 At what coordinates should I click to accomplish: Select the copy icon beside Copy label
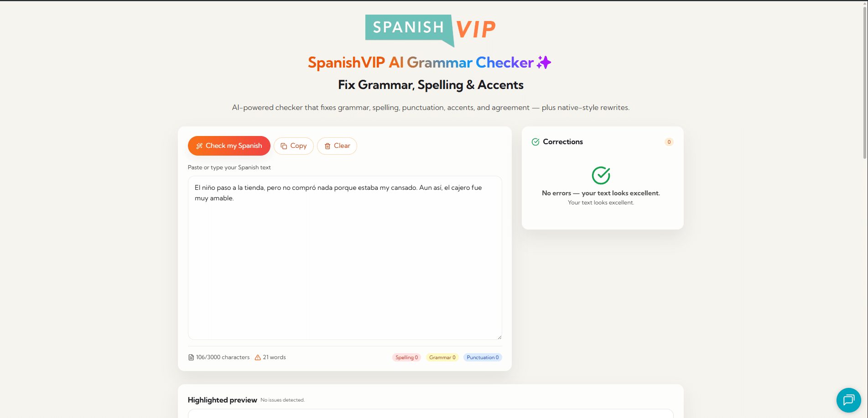283,146
